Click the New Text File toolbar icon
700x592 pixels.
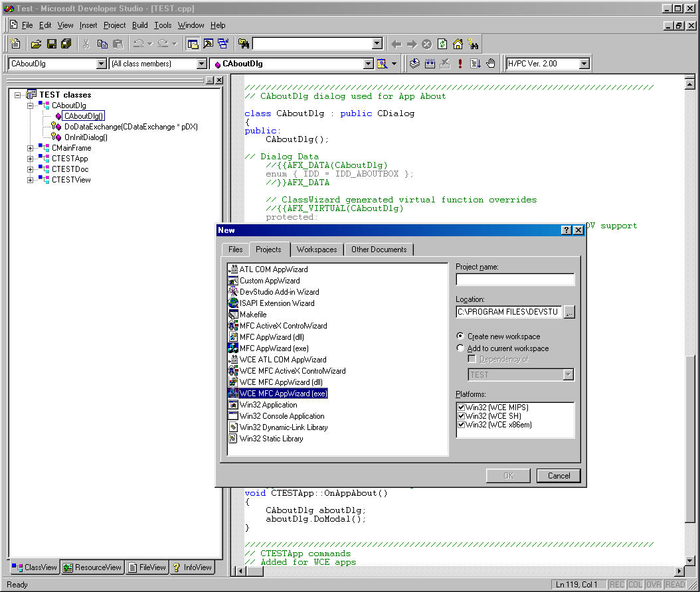[x=16, y=44]
